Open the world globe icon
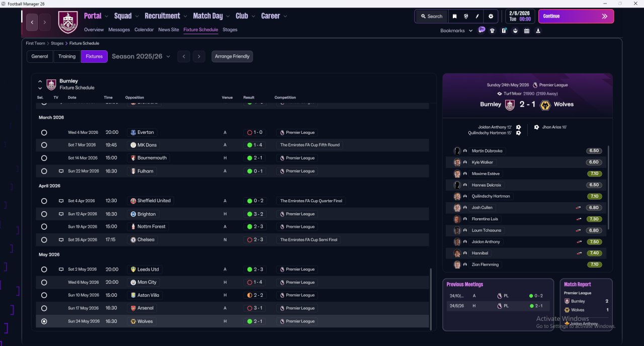 point(466,16)
